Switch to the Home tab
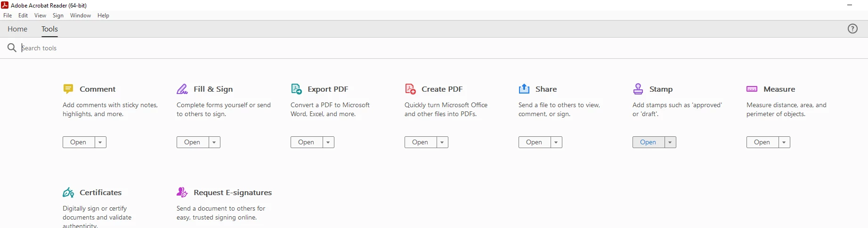This screenshot has width=868, height=228. tap(17, 29)
